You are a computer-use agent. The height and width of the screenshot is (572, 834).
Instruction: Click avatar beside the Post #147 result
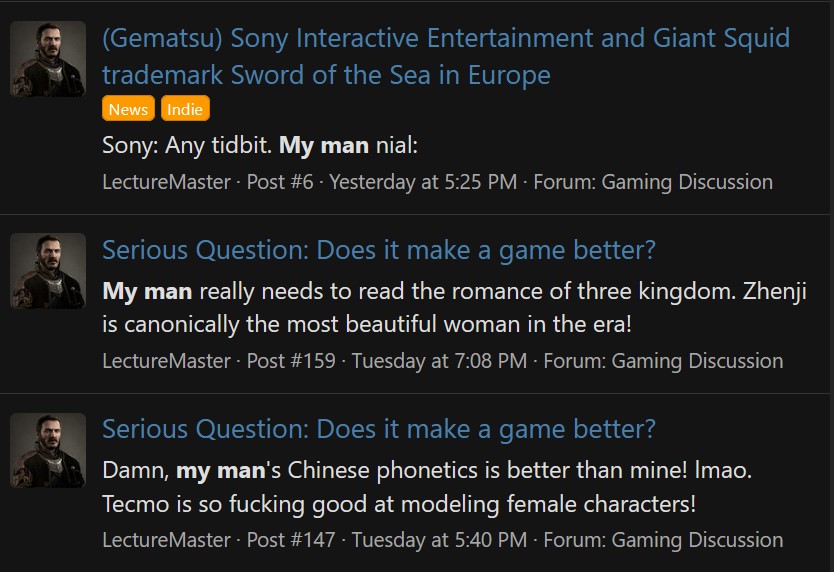point(48,450)
